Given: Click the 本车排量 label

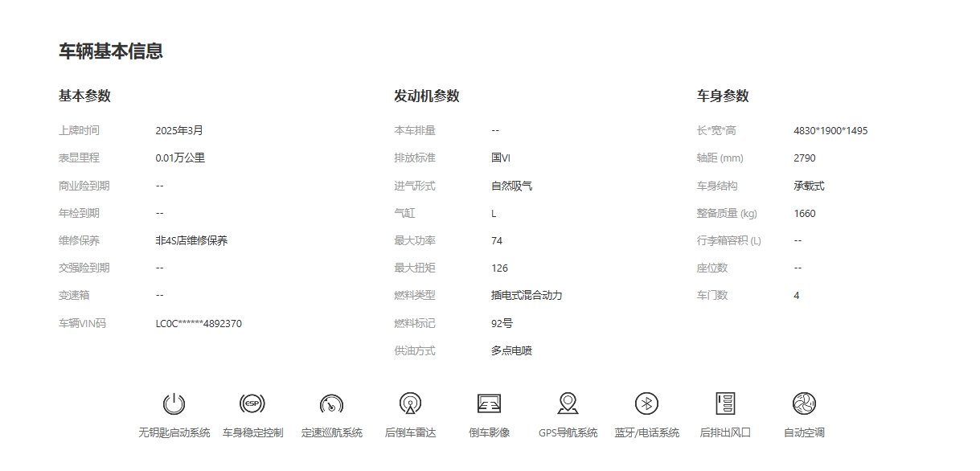Looking at the screenshot, I should [x=414, y=130].
